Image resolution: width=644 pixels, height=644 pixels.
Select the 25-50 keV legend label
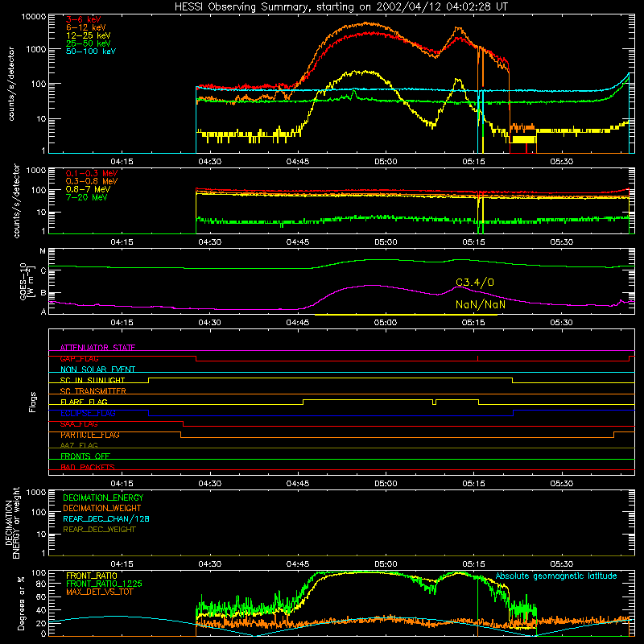tap(89, 43)
